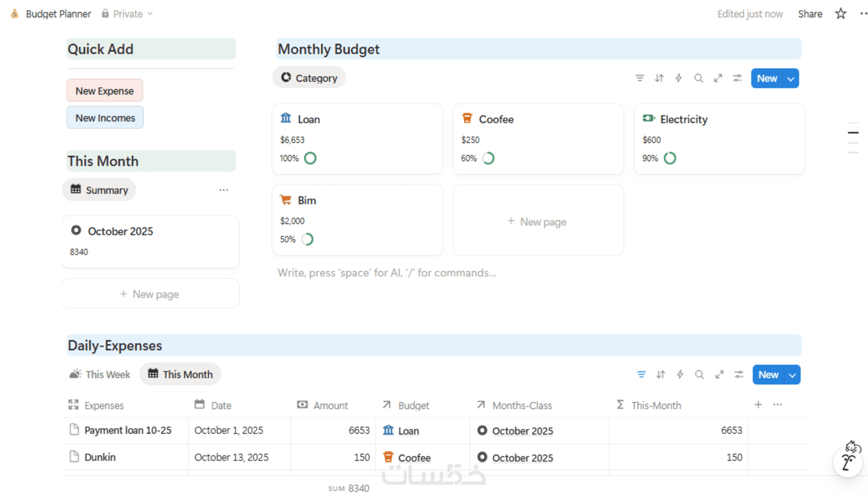Select the This Month tab
868x495 pixels.
(180, 375)
